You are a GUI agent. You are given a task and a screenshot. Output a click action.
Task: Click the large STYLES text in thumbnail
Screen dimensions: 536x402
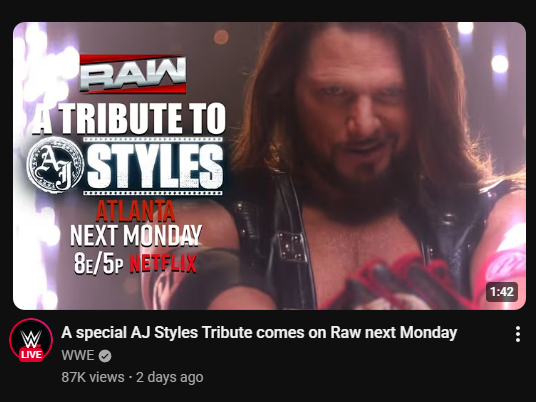coord(155,166)
